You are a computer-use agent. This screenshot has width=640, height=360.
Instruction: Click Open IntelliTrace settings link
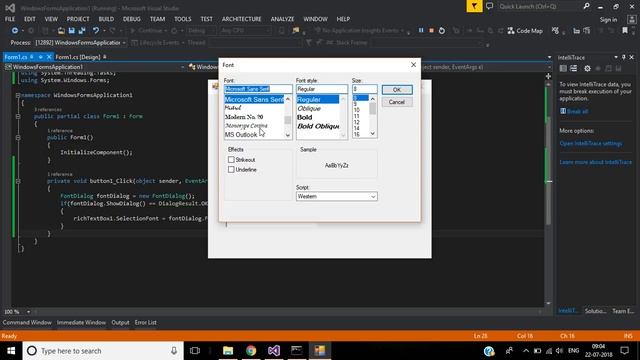click(591, 144)
